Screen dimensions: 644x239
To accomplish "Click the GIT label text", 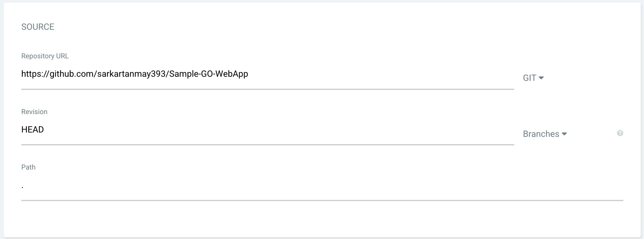I will click(529, 77).
